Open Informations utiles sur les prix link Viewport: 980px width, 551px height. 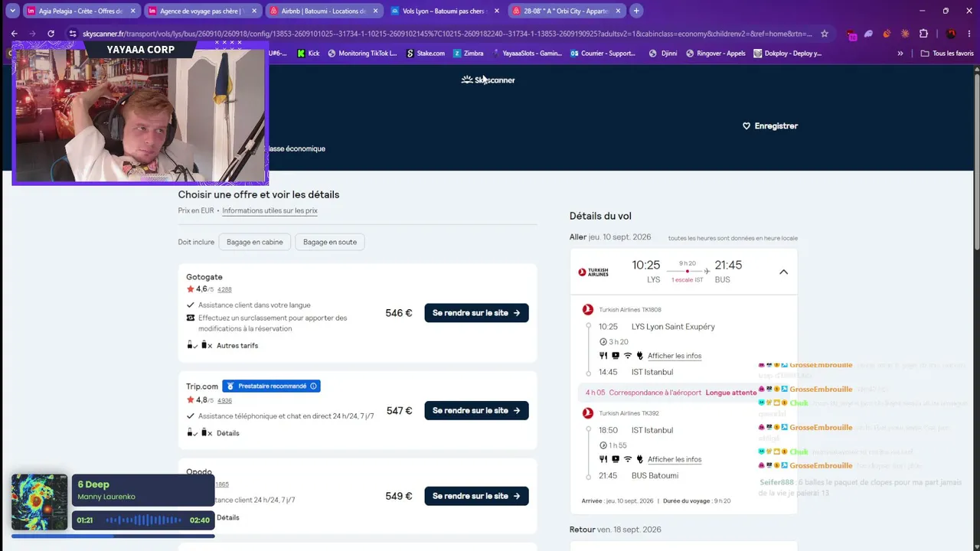(x=269, y=210)
